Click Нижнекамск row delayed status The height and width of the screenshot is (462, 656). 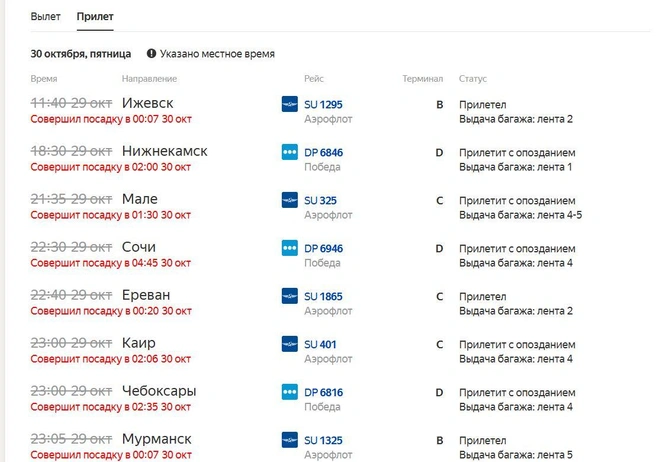[x=517, y=153]
